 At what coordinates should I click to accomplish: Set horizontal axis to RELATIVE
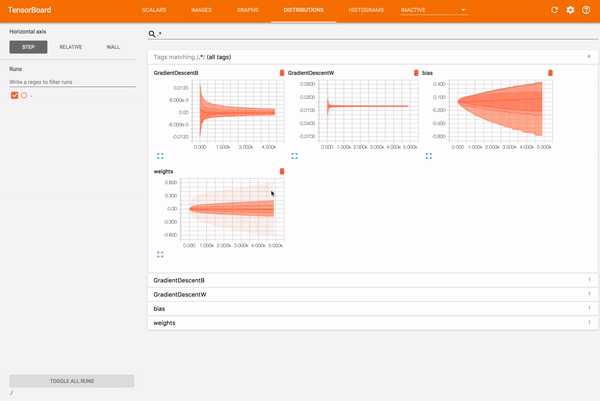(71, 47)
